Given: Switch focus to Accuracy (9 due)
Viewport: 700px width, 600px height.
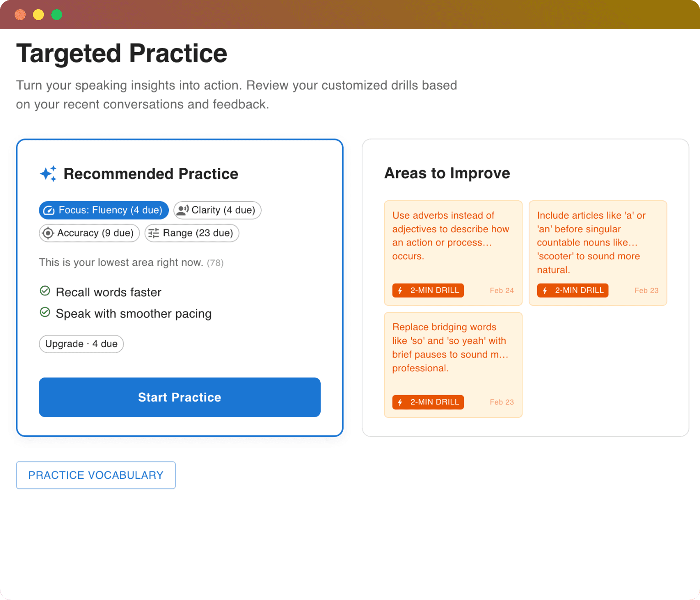Looking at the screenshot, I should point(89,233).
